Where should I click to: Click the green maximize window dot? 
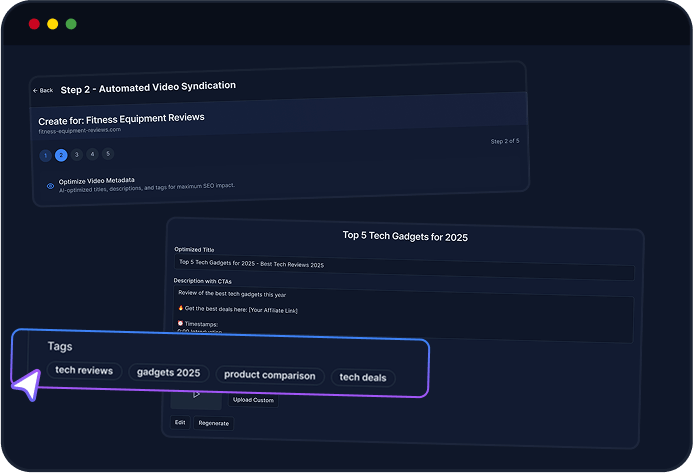[71, 23]
